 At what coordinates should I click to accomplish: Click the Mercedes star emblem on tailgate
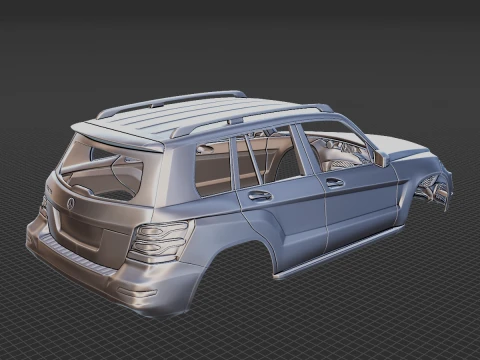[x=71, y=203]
